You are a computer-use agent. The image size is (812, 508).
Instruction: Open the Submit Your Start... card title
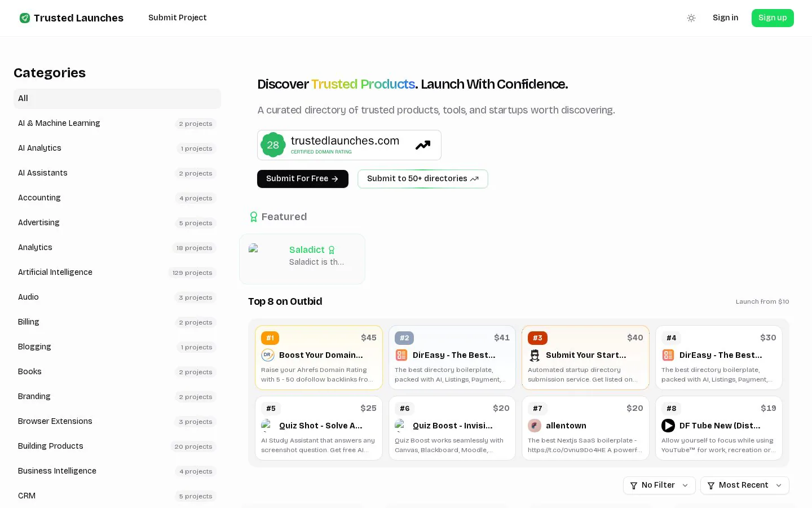[586, 355]
